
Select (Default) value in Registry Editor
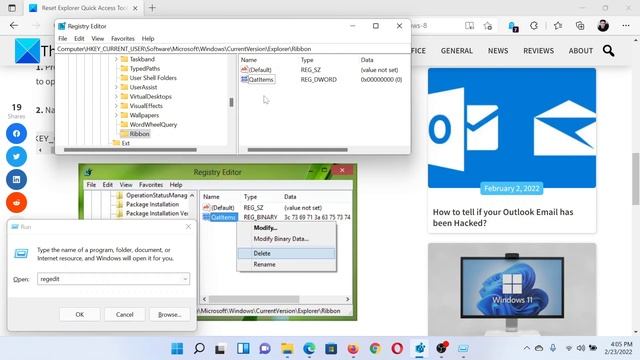pos(260,70)
